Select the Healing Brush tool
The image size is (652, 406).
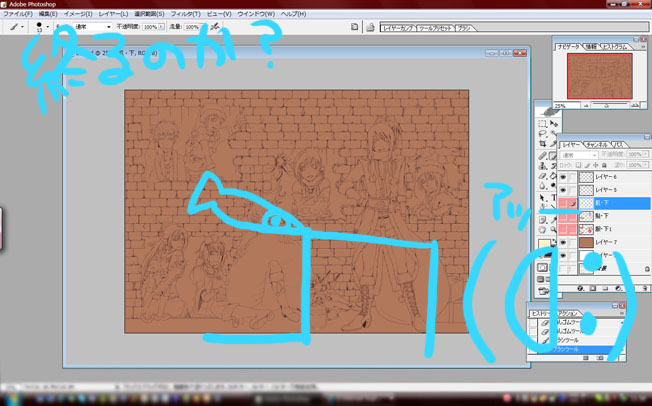[542, 156]
